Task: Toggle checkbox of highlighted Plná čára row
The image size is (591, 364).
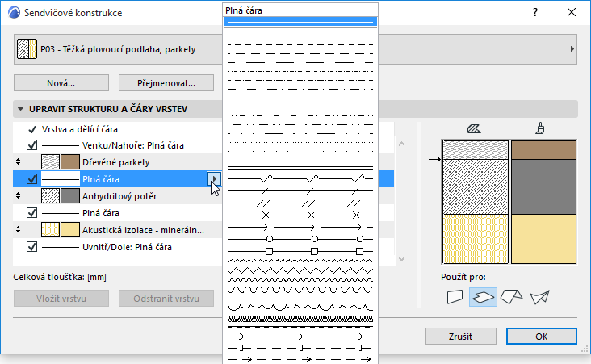Action: click(x=32, y=179)
